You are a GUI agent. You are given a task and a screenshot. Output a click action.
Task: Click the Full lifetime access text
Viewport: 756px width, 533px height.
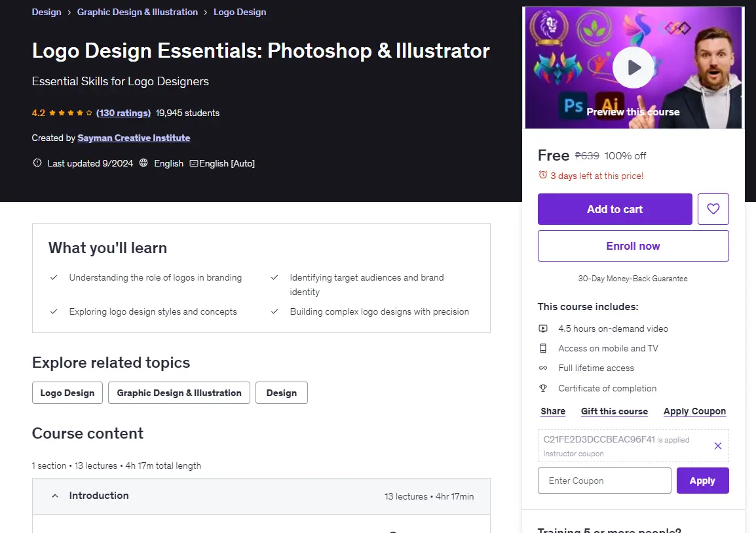tap(596, 368)
